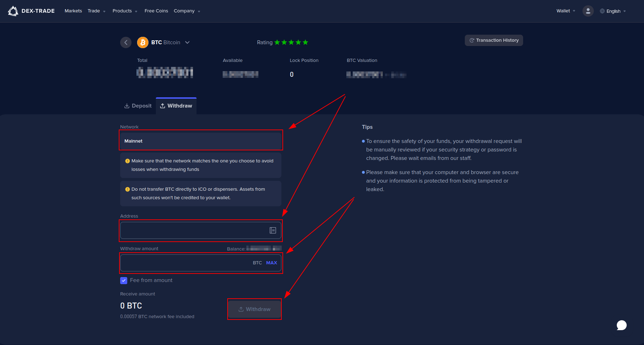This screenshot has width=644, height=345.
Task: Open the user account avatar icon
Action: (588, 11)
